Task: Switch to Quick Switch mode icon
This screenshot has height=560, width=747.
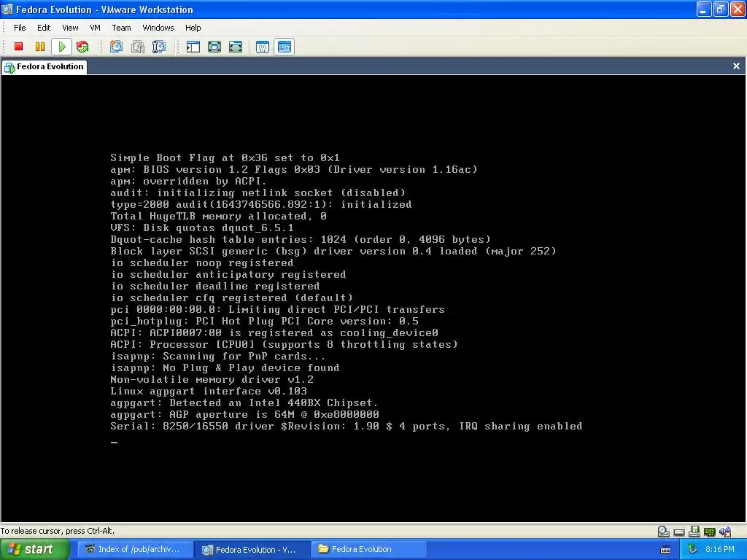Action: pyautogui.click(x=214, y=47)
